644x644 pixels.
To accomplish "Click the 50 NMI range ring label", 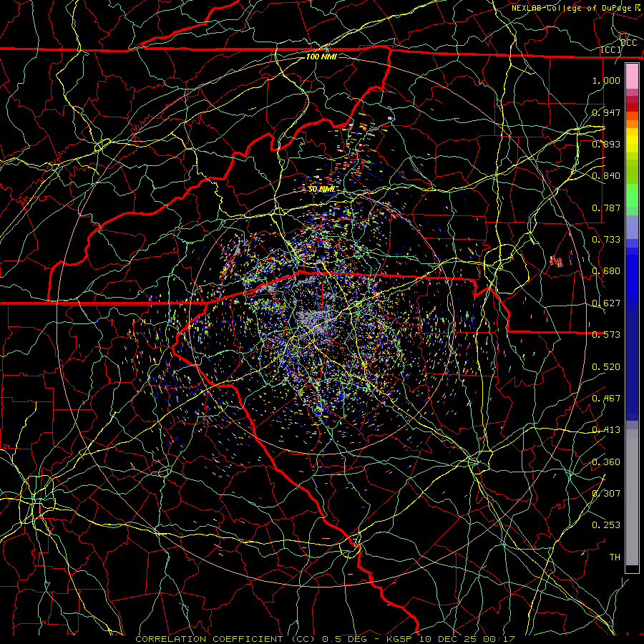I will (321, 189).
